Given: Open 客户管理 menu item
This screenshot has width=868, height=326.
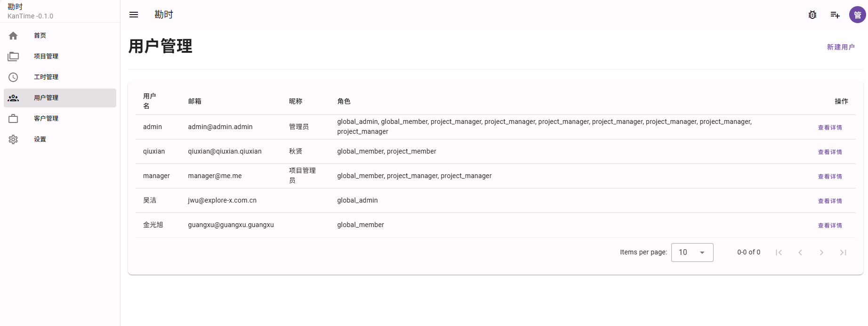Looking at the screenshot, I should [x=60, y=118].
